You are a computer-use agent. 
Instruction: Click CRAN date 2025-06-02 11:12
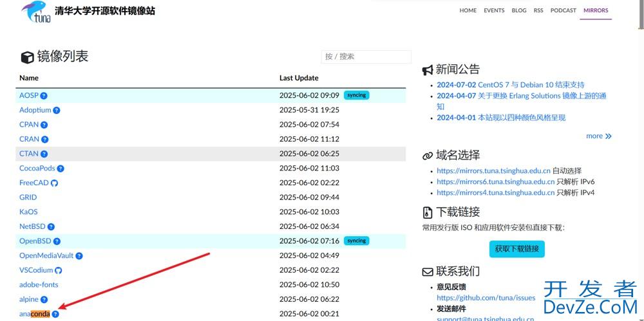(x=309, y=139)
